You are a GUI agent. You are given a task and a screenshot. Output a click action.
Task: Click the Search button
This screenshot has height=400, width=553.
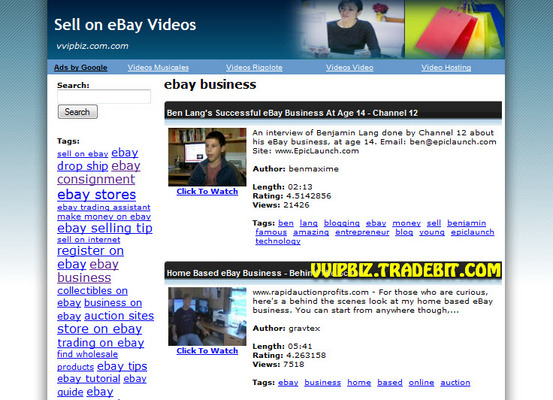pyautogui.click(x=78, y=112)
